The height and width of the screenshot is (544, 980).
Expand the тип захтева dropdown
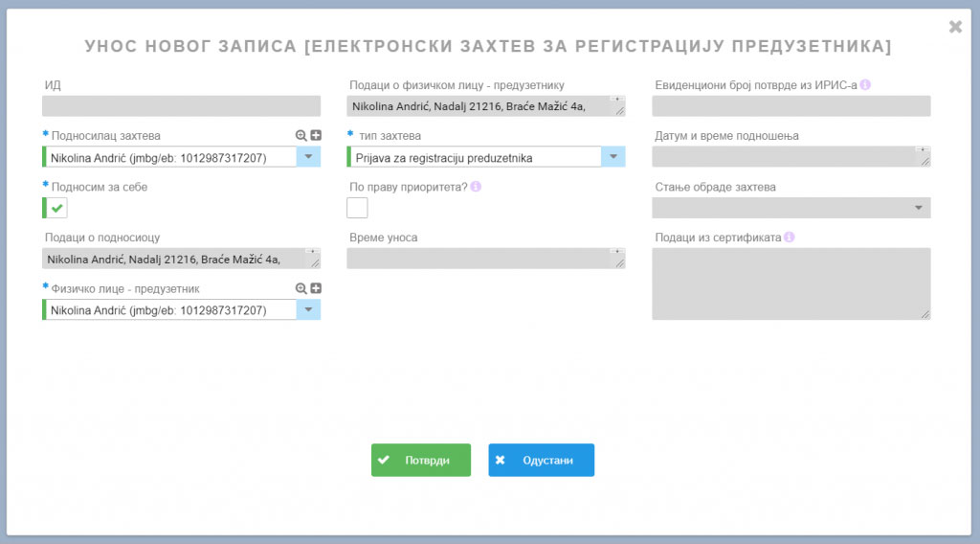612,157
